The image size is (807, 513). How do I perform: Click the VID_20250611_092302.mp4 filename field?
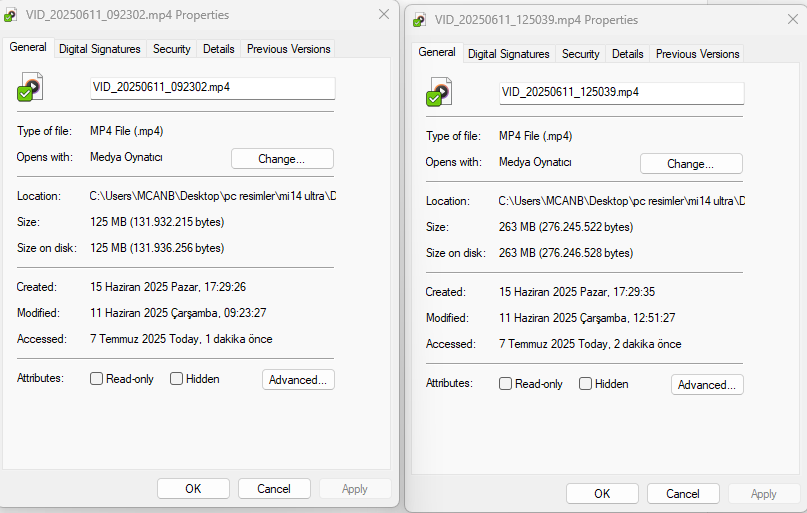point(212,88)
